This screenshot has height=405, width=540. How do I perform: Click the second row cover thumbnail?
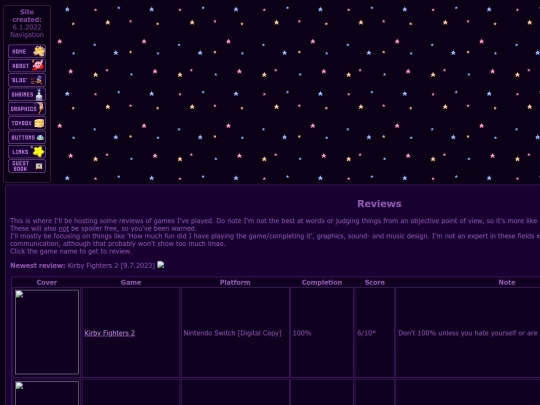coord(47,393)
